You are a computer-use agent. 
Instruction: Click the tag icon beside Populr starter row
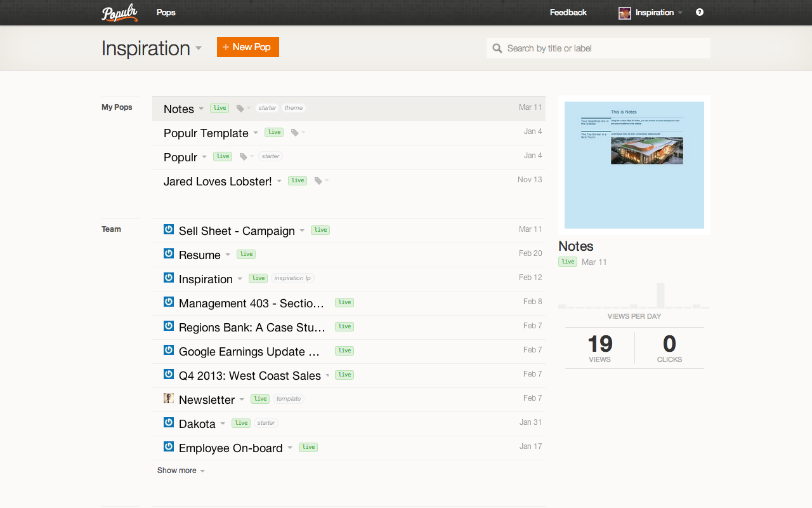point(243,157)
